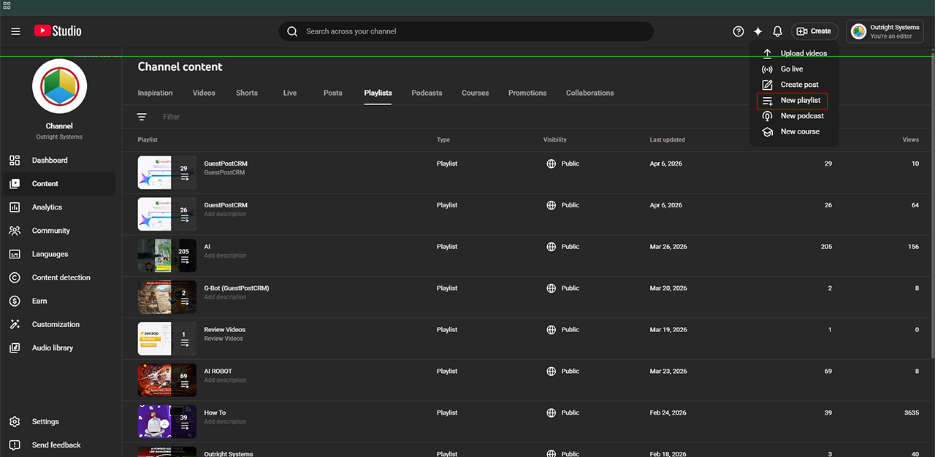The width and height of the screenshot is (936, 457).
Task: Choose Upload videos from Create menu
Action: (x=795, y=53)
